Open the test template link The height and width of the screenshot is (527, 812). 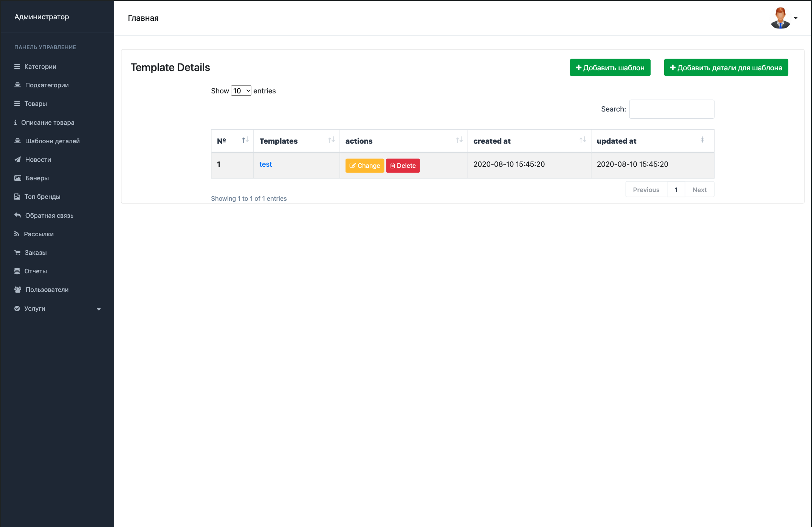pyautogui.click(x=265, y=164)
